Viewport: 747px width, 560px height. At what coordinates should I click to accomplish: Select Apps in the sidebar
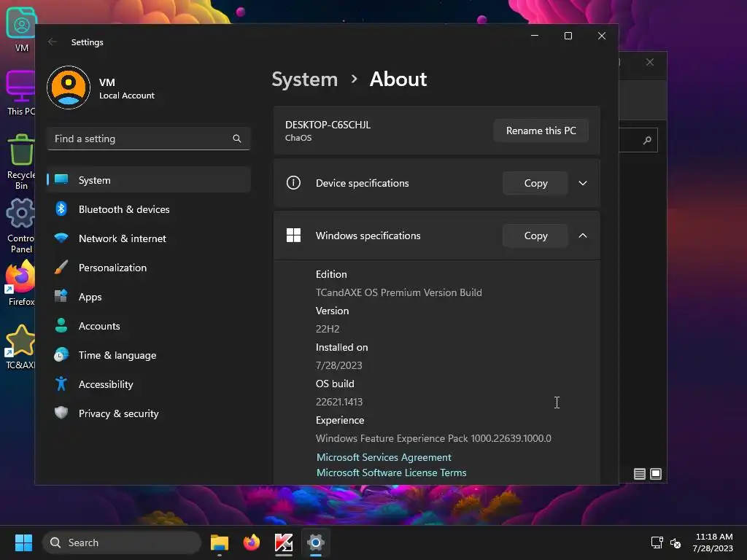(149, 297)
